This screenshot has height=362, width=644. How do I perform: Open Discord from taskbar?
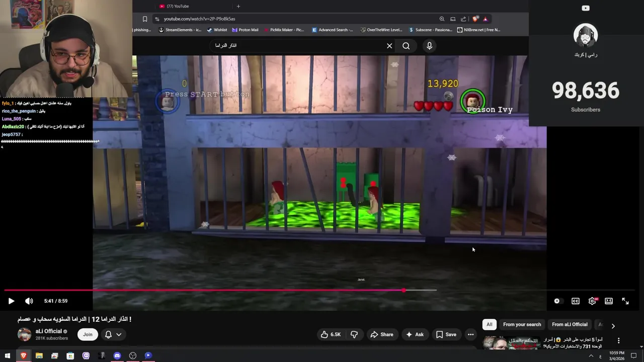coord(117,356)
